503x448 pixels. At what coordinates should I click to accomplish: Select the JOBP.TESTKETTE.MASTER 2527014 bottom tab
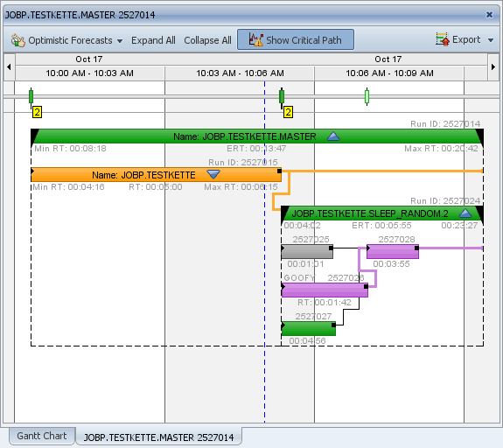pos(159,437)
